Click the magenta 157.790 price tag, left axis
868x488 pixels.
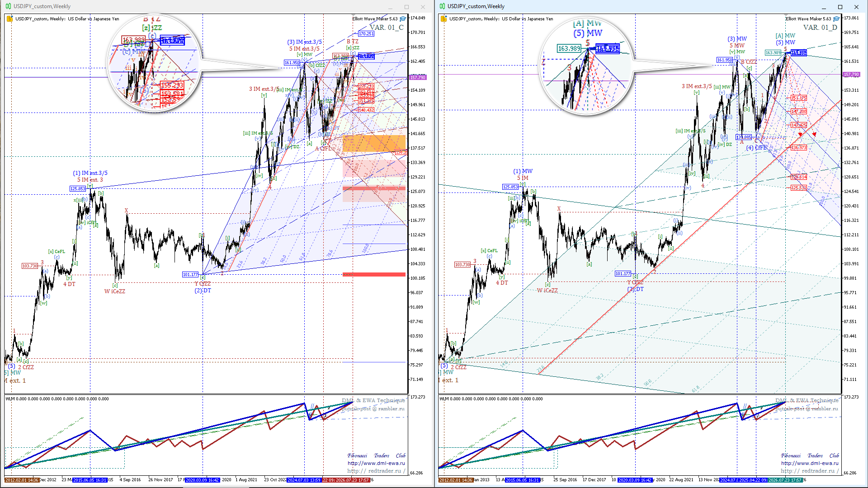(418, 78)
